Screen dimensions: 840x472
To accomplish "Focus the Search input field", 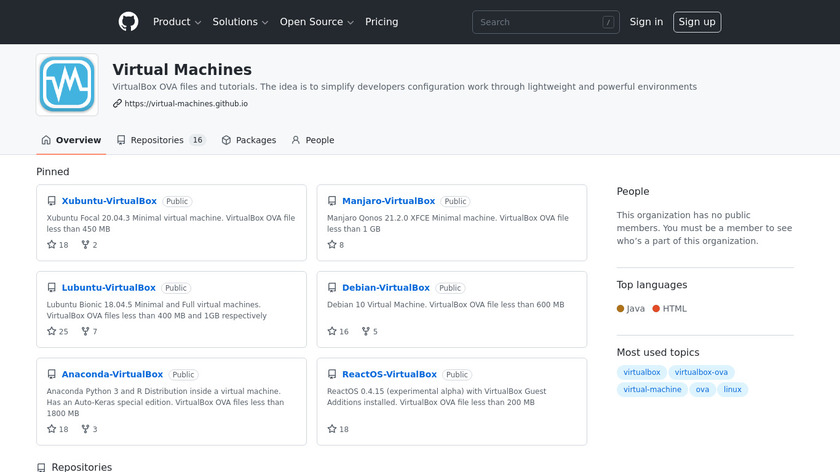I will click(545, 22).
